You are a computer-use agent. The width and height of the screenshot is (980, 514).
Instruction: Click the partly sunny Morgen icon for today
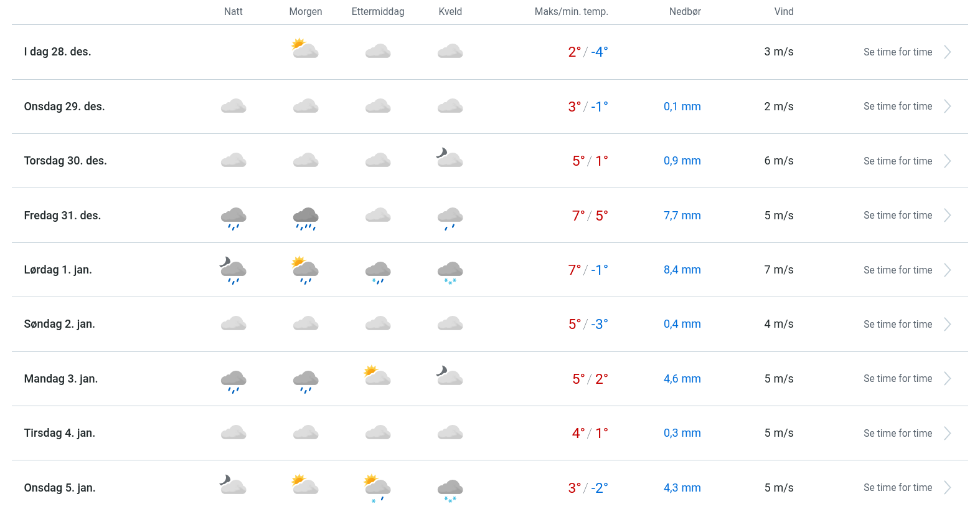point(305,49)
